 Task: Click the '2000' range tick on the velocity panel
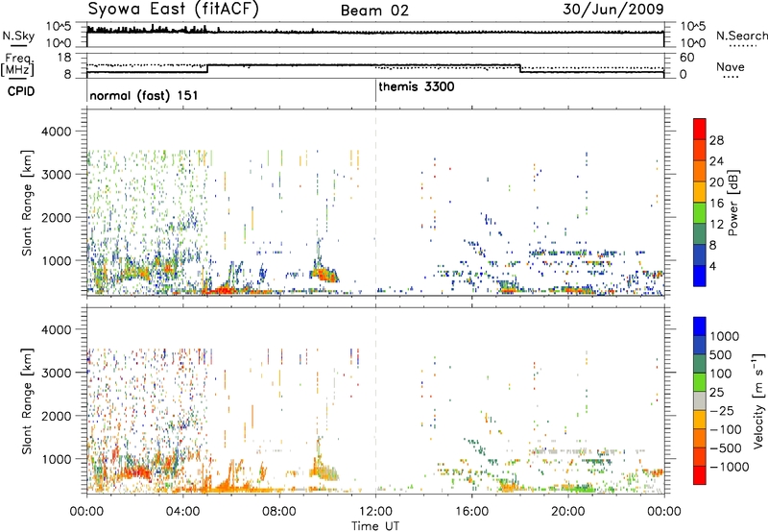[x=56, y=416]
